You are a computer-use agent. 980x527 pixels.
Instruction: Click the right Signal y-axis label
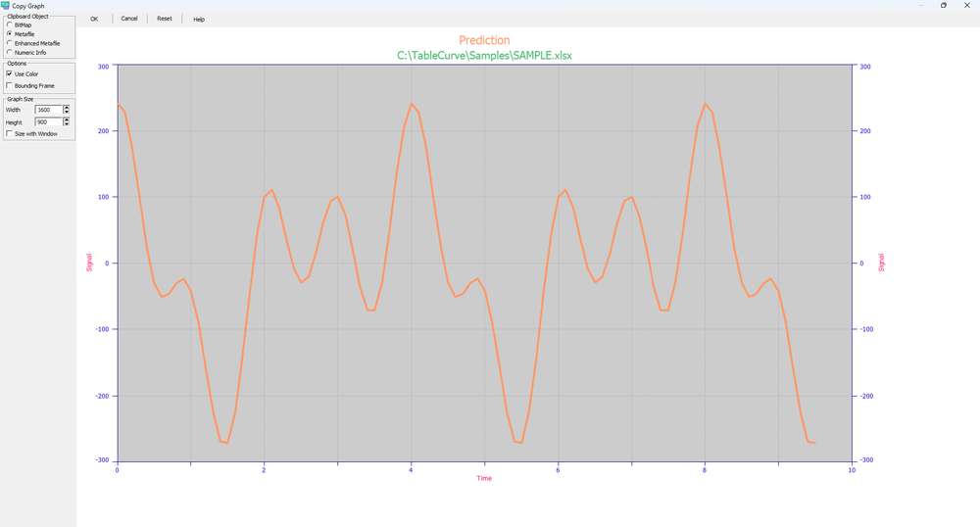(881, 263)
